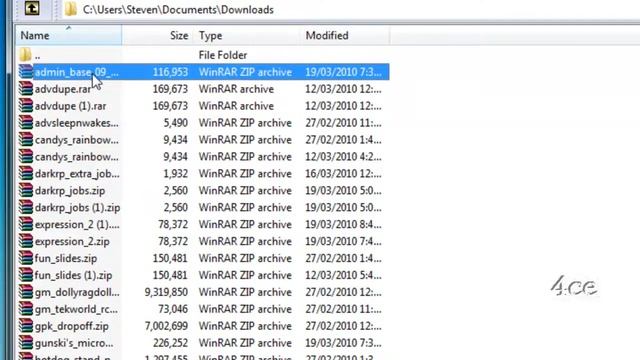Viewport: 640px width, 360px height.
Task: Click the advsleepnwakes archive icon
Action: click(26, 122)
